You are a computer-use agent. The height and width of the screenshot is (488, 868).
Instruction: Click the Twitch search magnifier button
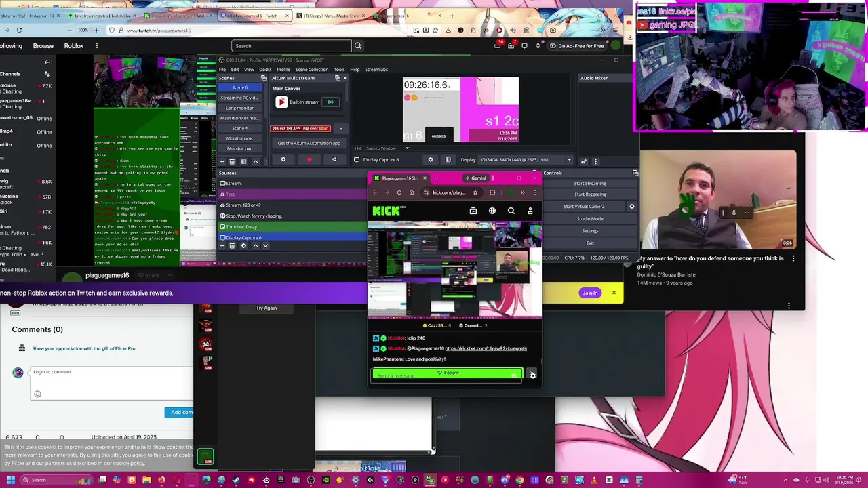pos(358,46)
